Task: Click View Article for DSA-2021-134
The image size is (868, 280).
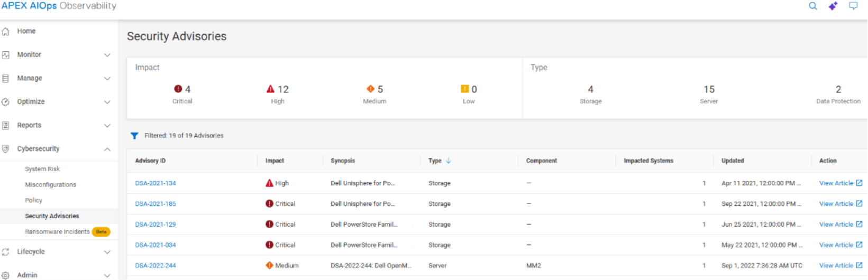Action: point(836,183)
